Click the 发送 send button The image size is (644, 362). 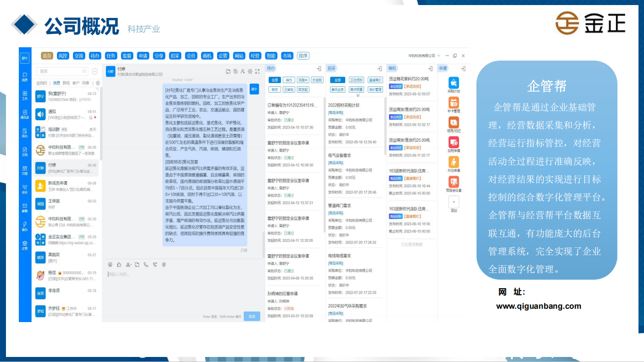(x=252, y=316)
